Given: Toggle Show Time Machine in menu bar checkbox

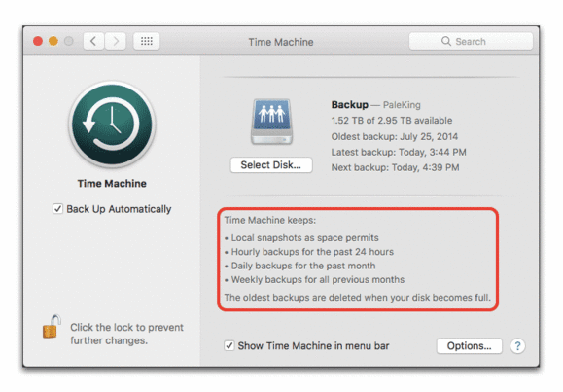Looking at the screenshot, I should pyautogui.click(x=229, y=345).
